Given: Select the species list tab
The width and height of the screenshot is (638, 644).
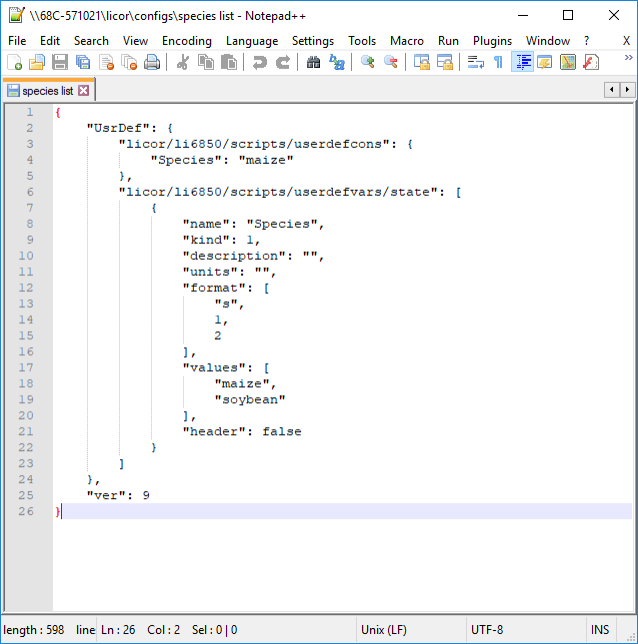Looking at the screenshot, I should [x=47, y=91].
